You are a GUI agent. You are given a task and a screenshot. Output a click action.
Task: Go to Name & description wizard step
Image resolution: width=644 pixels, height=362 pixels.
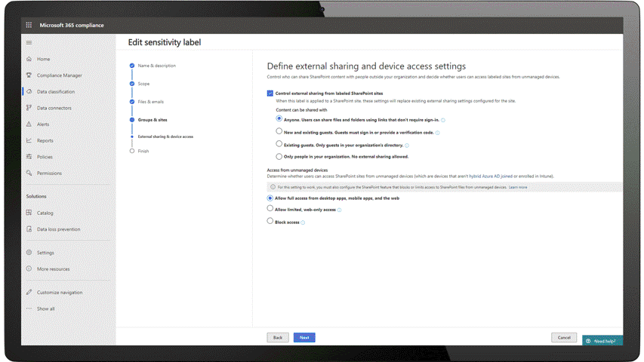pos(156,66)
